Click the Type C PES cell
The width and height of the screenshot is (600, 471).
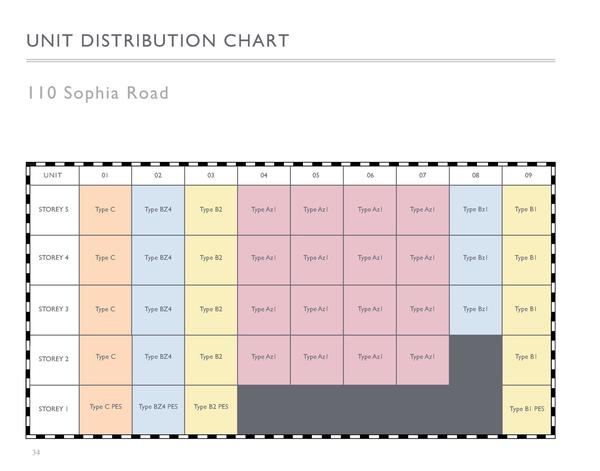click(105, 407)
